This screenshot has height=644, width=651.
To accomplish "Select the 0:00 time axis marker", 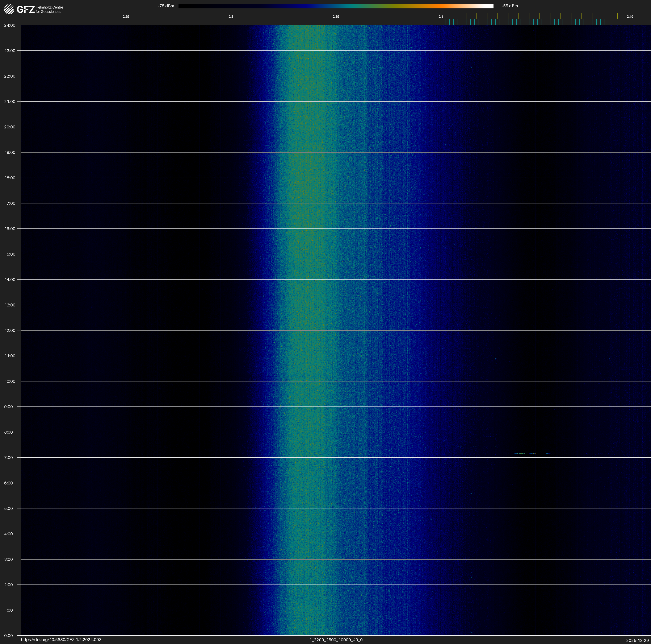I will coord(8,636).
